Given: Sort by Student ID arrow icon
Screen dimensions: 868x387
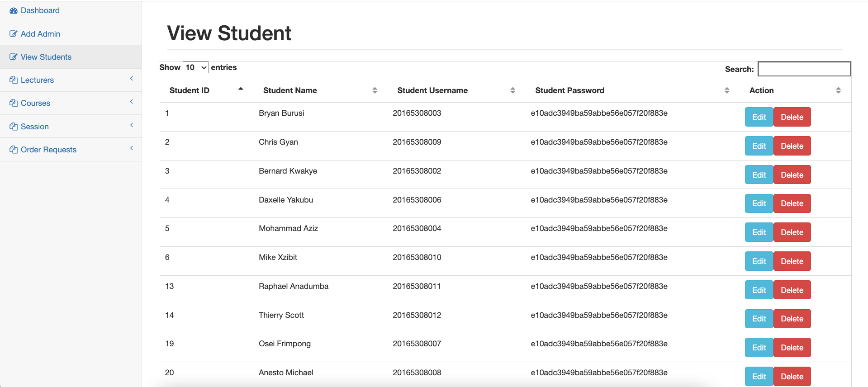Looking at the screenshot, I should click(x=241, y=89).
